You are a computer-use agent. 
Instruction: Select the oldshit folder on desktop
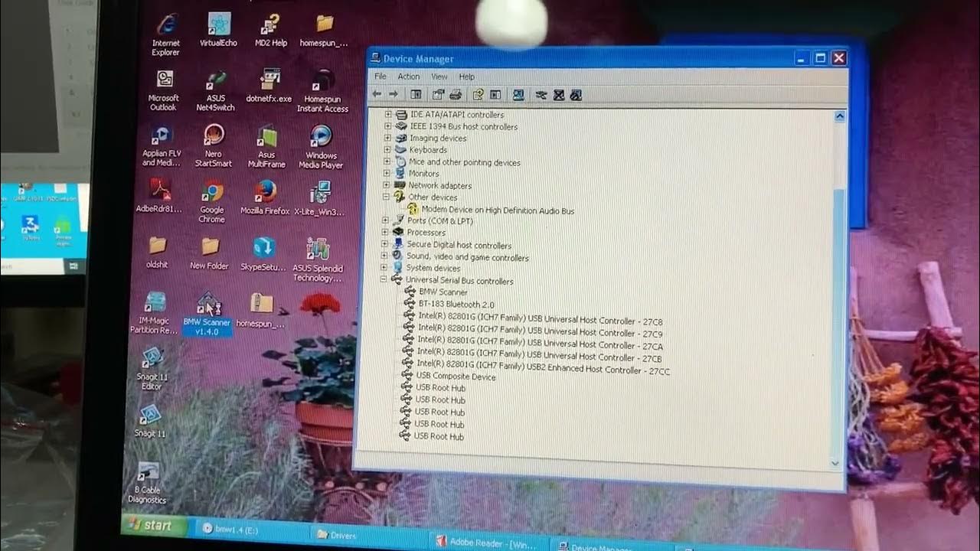(x=157, y=253)
